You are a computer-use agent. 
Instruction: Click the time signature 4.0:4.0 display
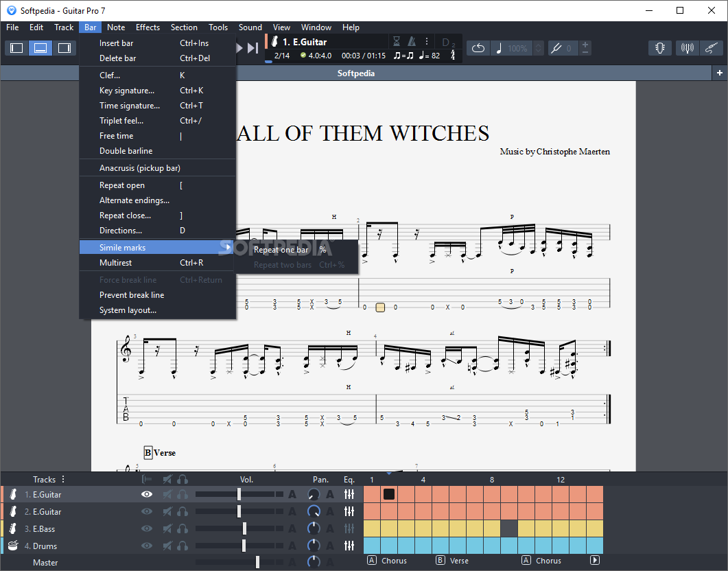click(316, 56)
